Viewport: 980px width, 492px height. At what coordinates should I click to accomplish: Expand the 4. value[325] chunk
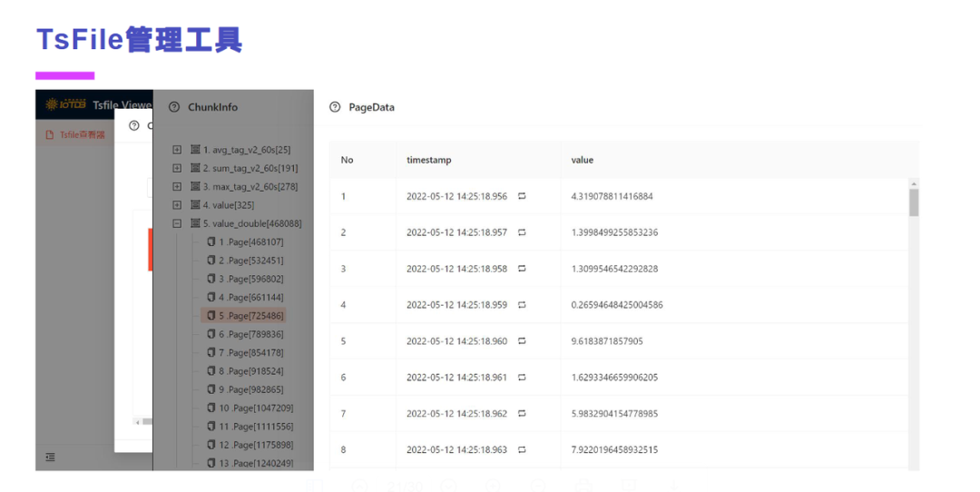point(177,205)
